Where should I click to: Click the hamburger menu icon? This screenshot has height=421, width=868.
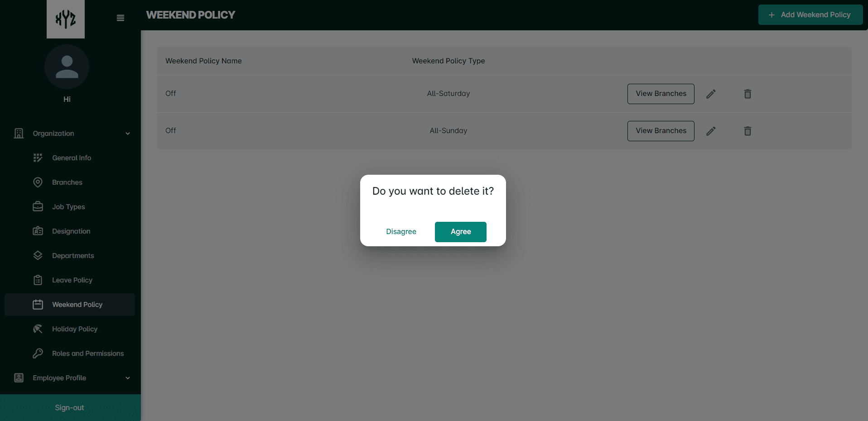pyautogui.click(x=120, y=18)
